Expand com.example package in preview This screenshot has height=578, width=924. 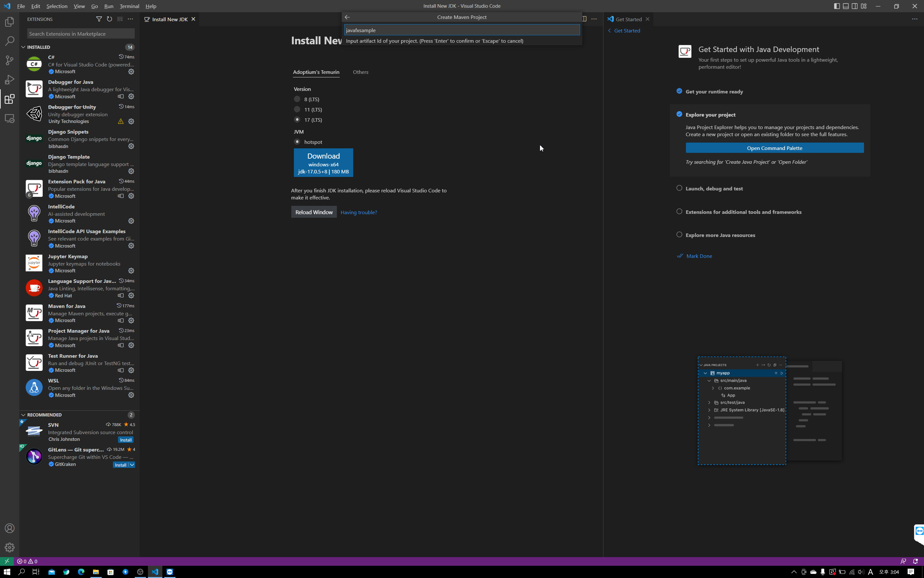pos(713,388)
